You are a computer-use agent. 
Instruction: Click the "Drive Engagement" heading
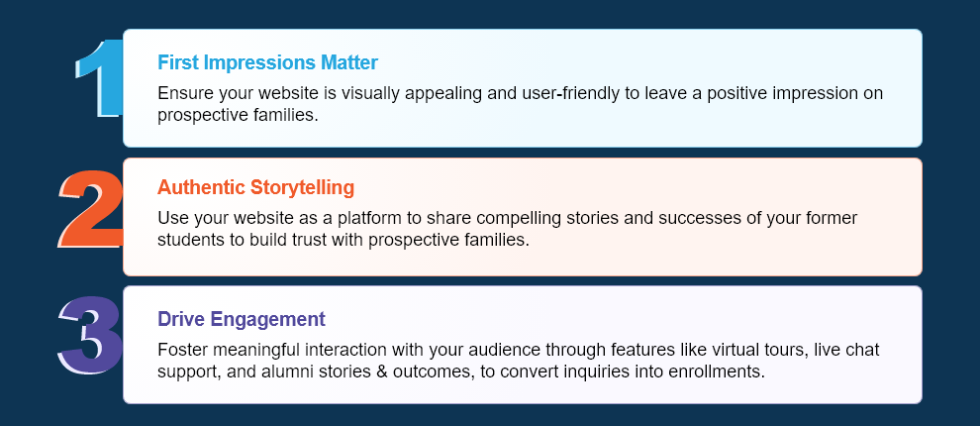241,319
